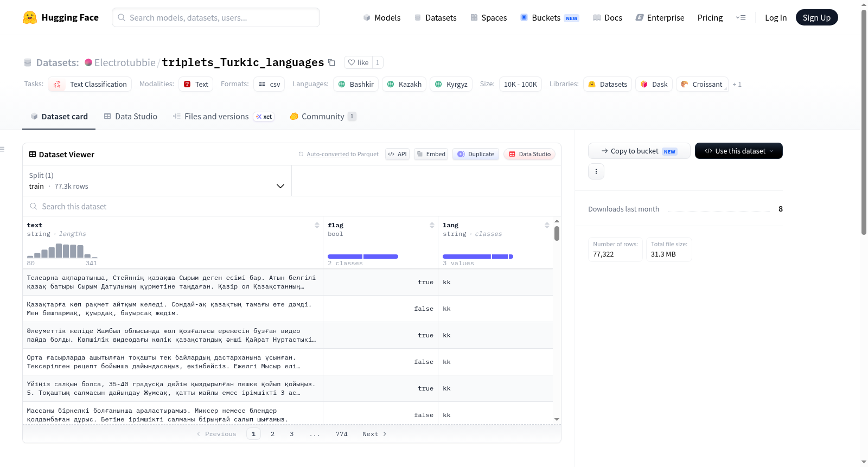The width and height of the screenshot is (868, 467).
Task: Open Buckets in the top navigation
Action: tap(550, 17)
